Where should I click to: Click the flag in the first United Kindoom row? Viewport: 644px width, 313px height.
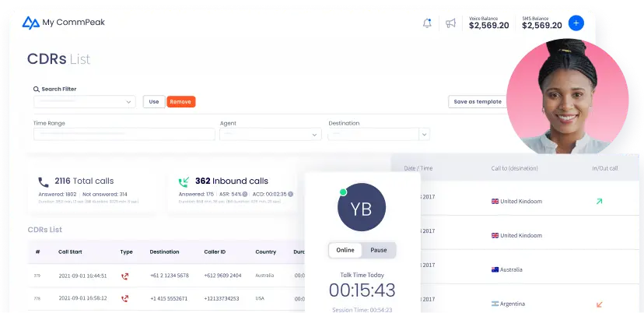(495, 202)
